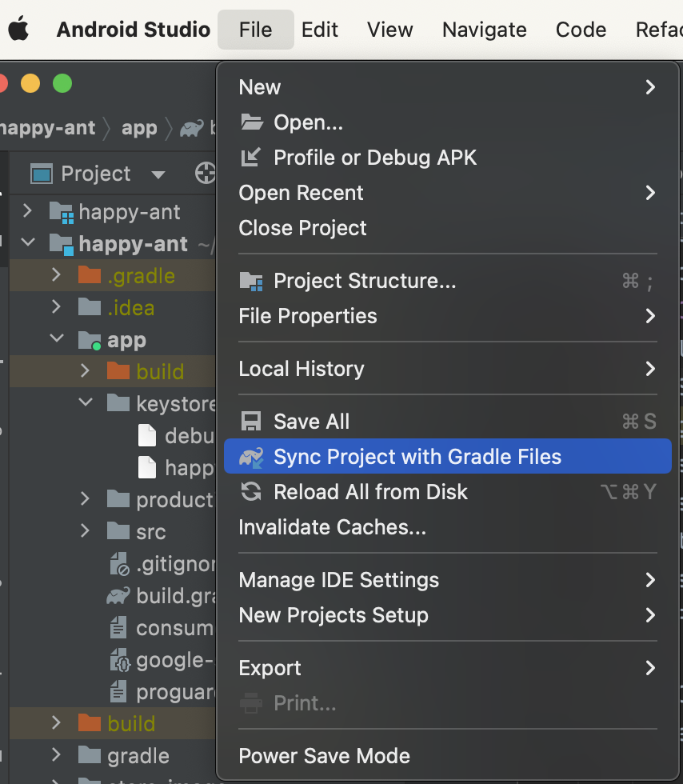
Task: Open the Android Studio application menu
Action: (133, 30)
